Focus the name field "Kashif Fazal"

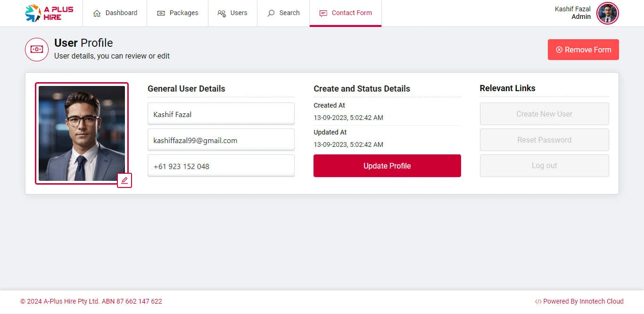(x=221, y=114)
